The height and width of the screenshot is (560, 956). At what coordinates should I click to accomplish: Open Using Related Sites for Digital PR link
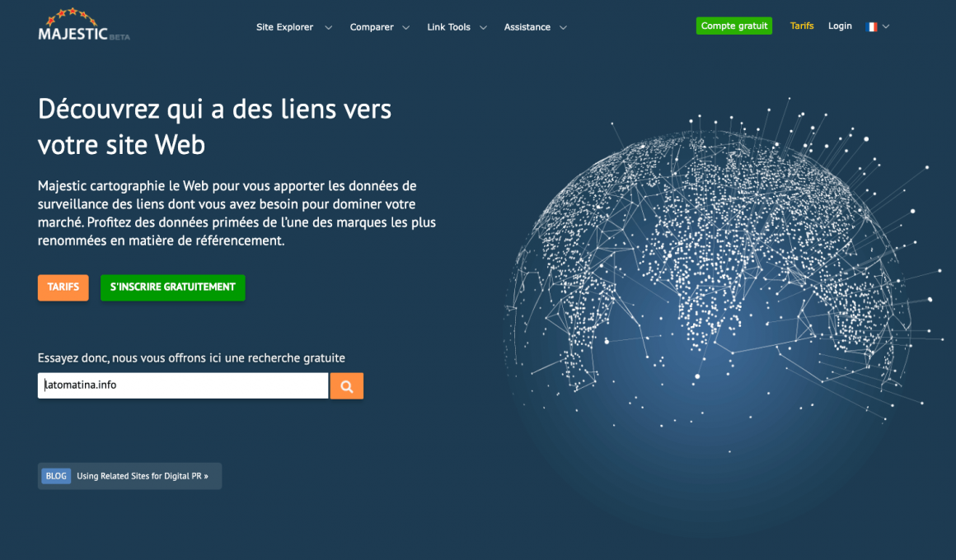click(x=143, y=476)
